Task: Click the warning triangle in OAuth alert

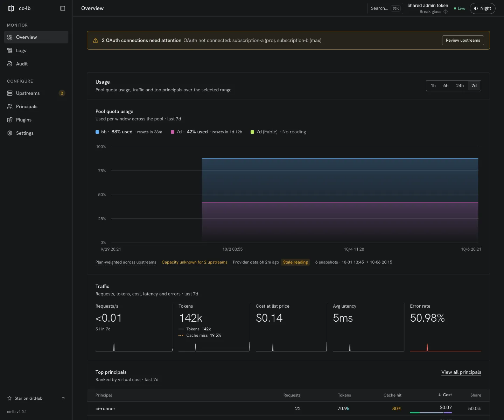Action: tap(96, 40)
